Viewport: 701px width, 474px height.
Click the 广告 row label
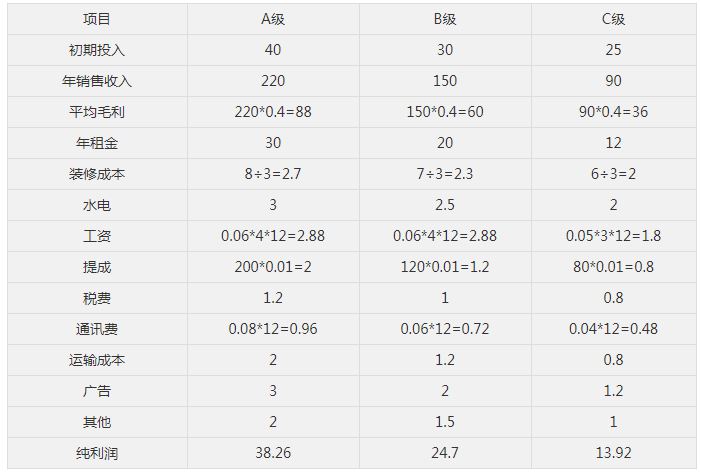pos(97,391)
